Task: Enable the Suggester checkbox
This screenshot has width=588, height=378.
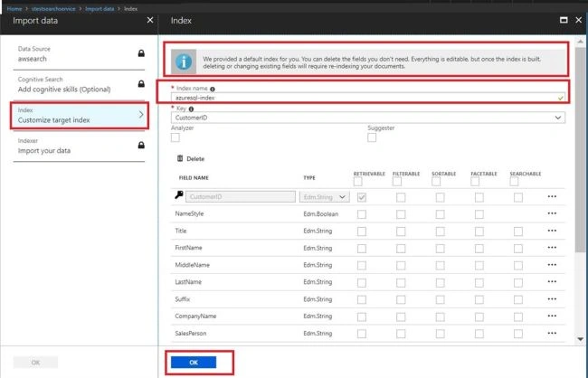Action: [372, 137]
